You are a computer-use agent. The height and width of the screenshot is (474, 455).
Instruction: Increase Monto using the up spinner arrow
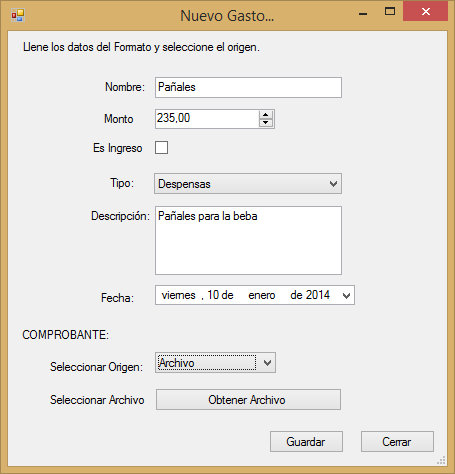266,115
